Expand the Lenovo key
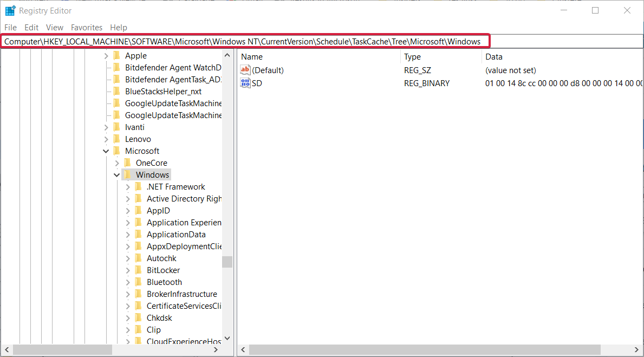644x357 pixels. click(106, 139)
